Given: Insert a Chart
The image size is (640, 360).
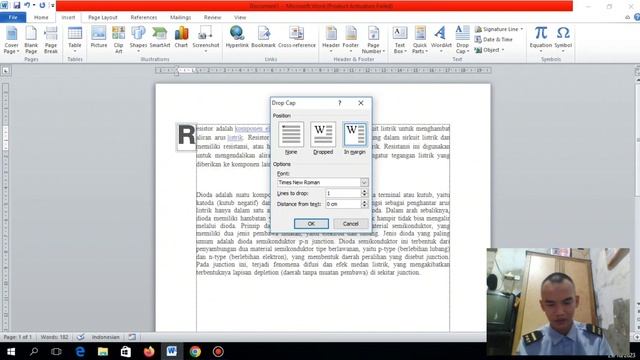Looking at the screenshot, I should click(181, 37).
